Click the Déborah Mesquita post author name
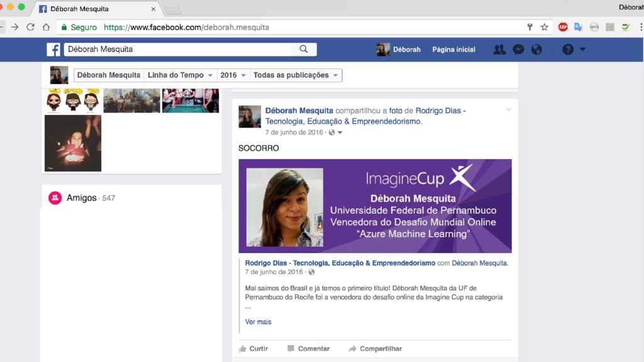Viewport: 644px width, 362px height. coord(299,111)
